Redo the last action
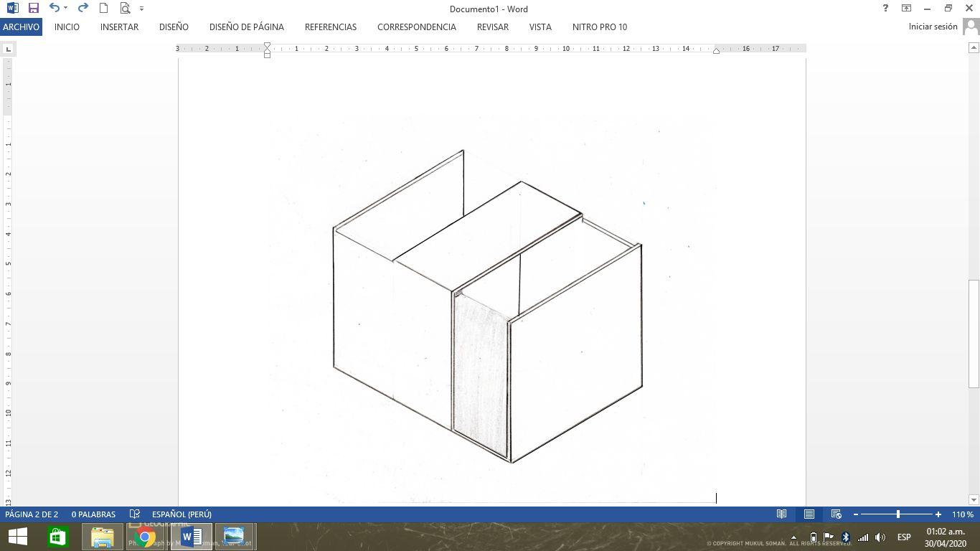 click(83, 9)
